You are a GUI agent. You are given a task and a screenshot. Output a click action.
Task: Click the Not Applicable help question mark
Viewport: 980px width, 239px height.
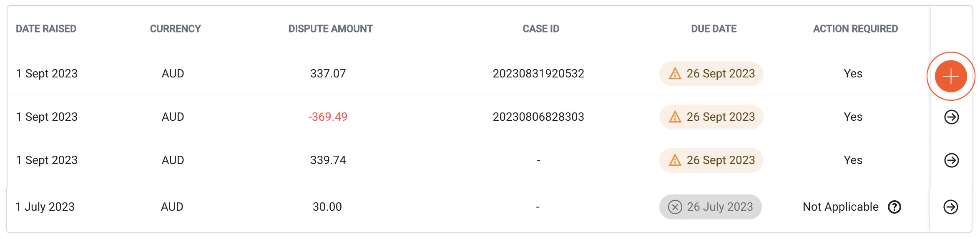tap(894, 207)
